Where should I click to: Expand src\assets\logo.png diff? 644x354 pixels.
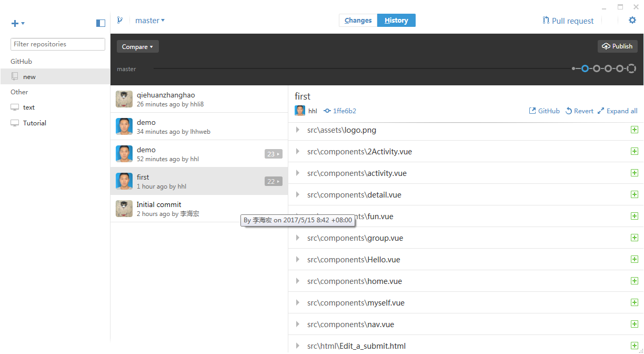pyautogui.click(x=298, y=130)
